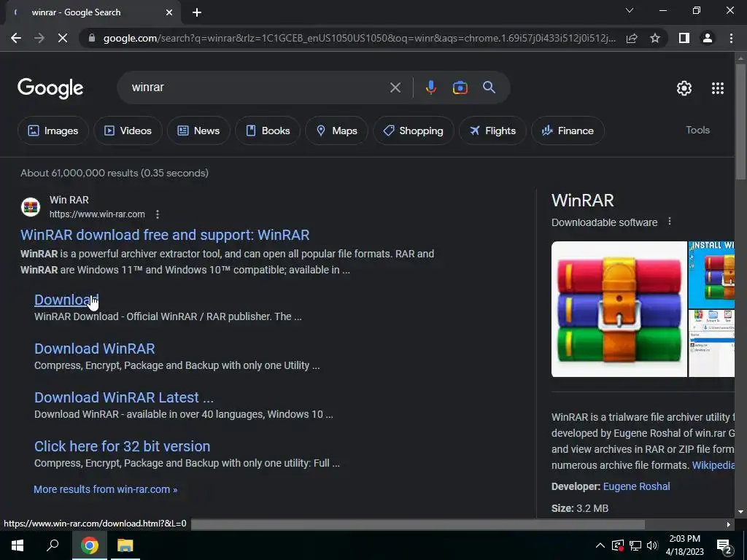The width and height of the screenshot is (747, 560).
Task: Open the browser side panel
Action: [684, 38]
